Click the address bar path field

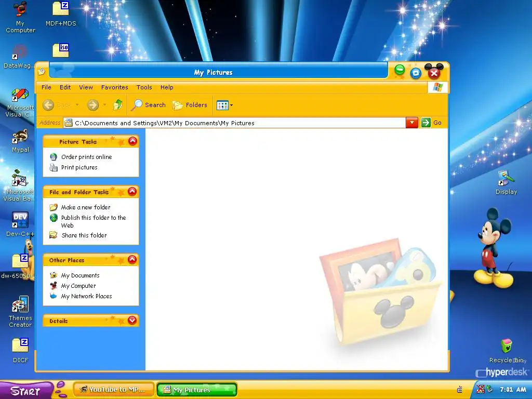[234, 123]
